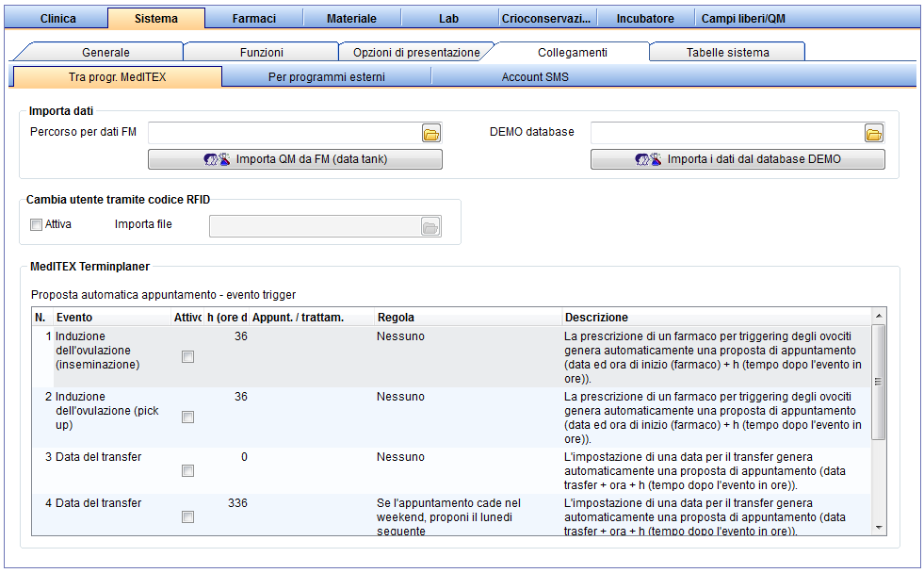Switch to Generale sub-tab
The image size is (924, 573).
tap(105, 53)
